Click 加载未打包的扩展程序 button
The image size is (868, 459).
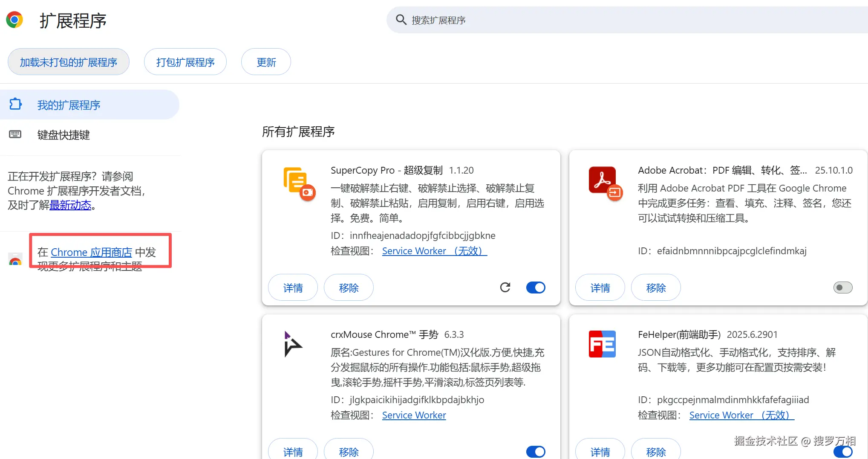pos(69,62)
